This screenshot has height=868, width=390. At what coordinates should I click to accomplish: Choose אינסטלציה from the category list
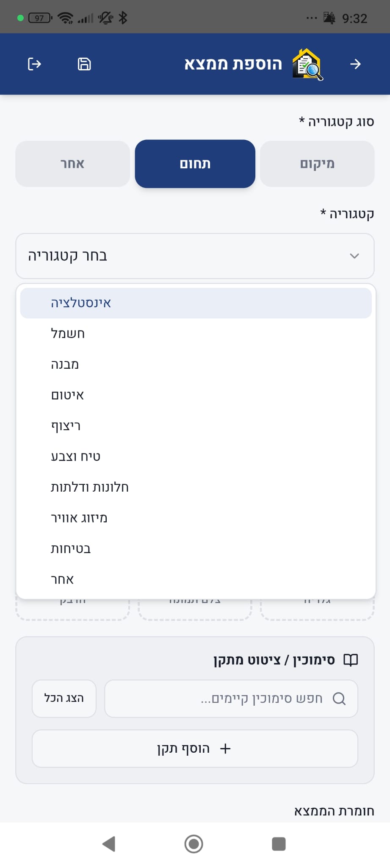tap(196, 303)
